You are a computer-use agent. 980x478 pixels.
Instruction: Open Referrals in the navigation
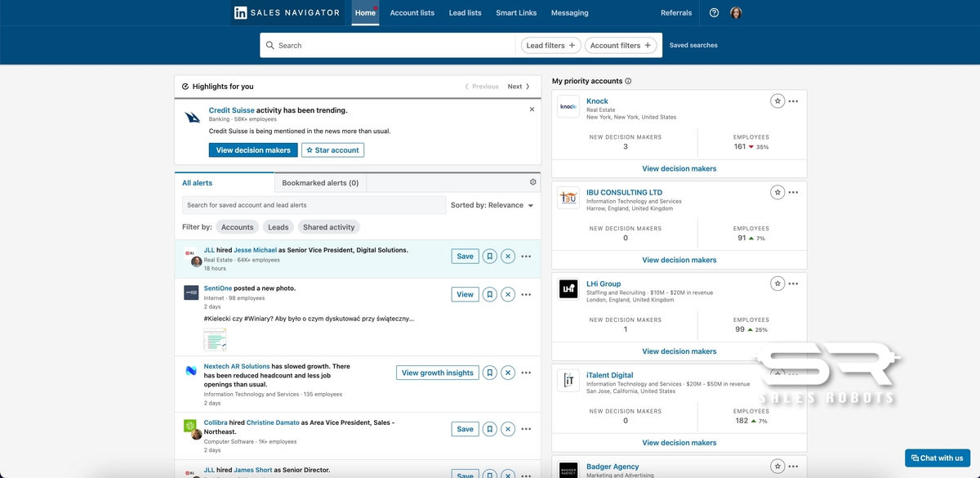pyautogui.click(x=676, y=13)
